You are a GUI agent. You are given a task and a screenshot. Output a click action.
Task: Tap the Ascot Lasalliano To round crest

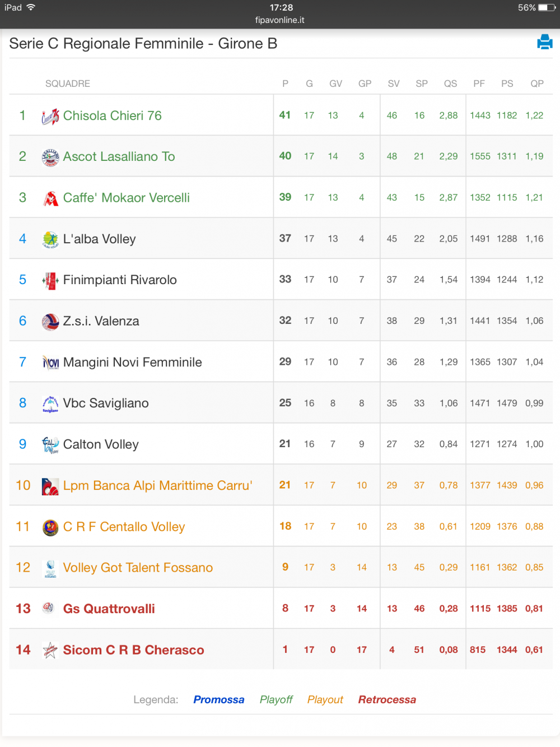[x=50, y=157]
